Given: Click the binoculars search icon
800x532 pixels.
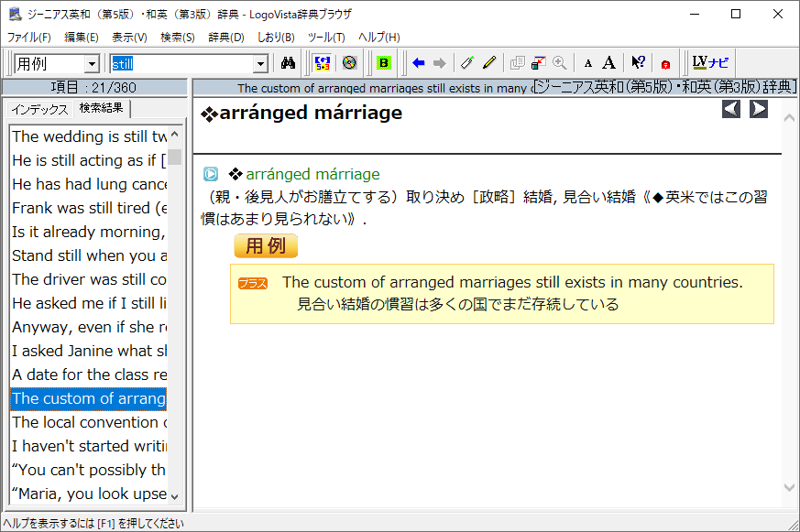Looking at the screenshot, I should [288, 63].
